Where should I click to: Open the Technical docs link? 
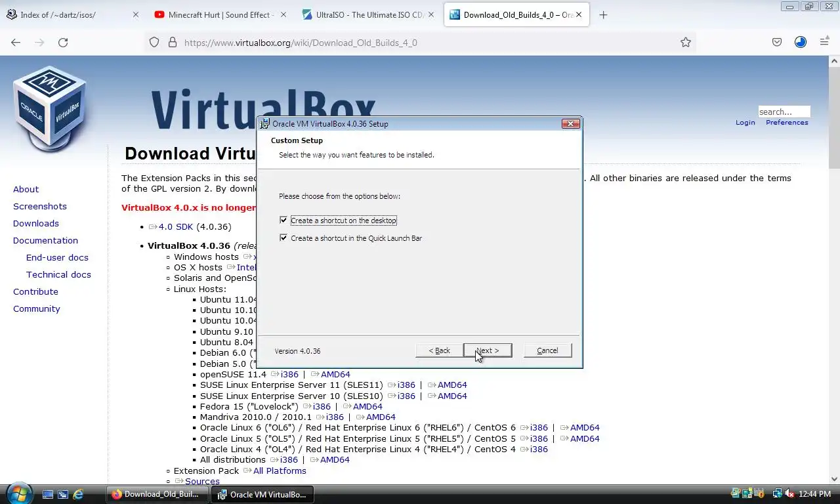point(58,274)
